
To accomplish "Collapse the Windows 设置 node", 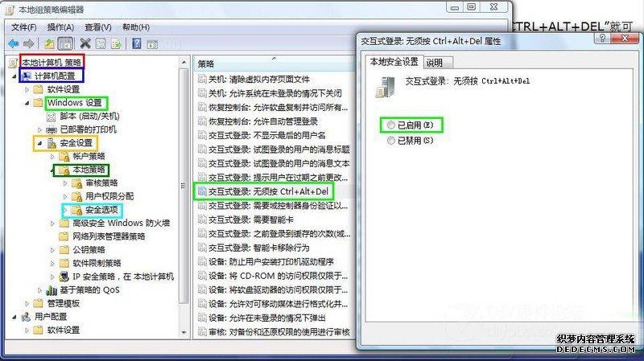I will click(27, 103).
